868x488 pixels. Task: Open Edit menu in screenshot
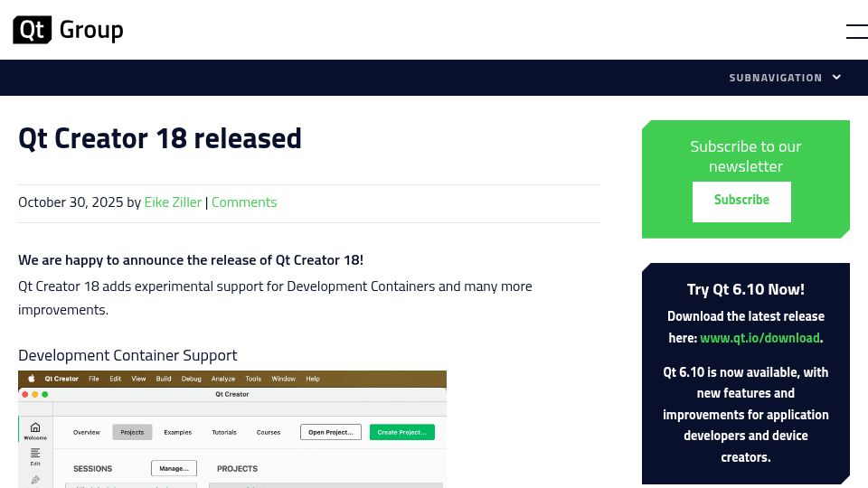click(115, 379)
